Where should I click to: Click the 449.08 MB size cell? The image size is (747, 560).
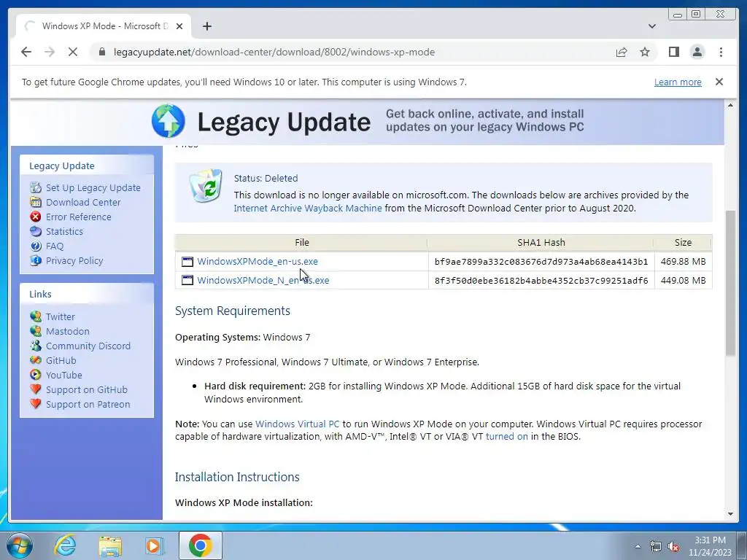tap(683, 281)
